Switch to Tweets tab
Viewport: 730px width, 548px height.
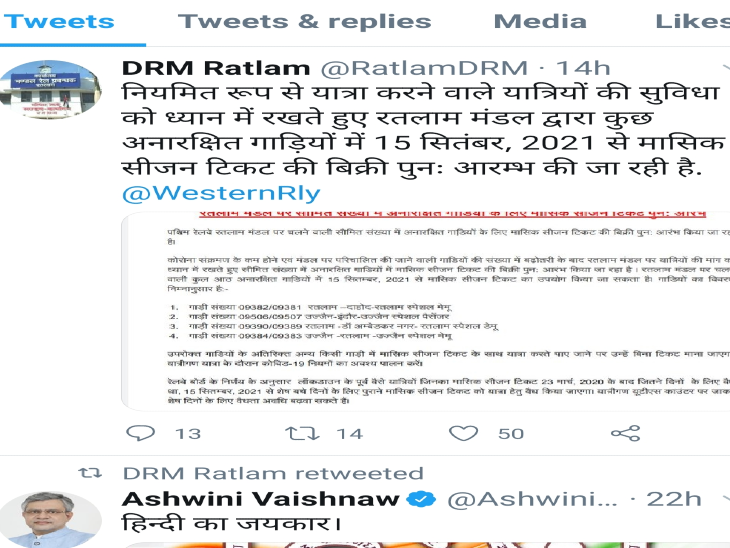59,21
